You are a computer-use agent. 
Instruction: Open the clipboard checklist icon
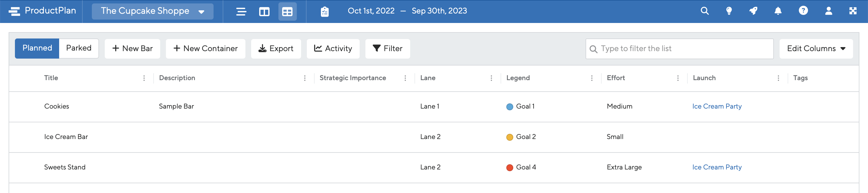point(324,11)
